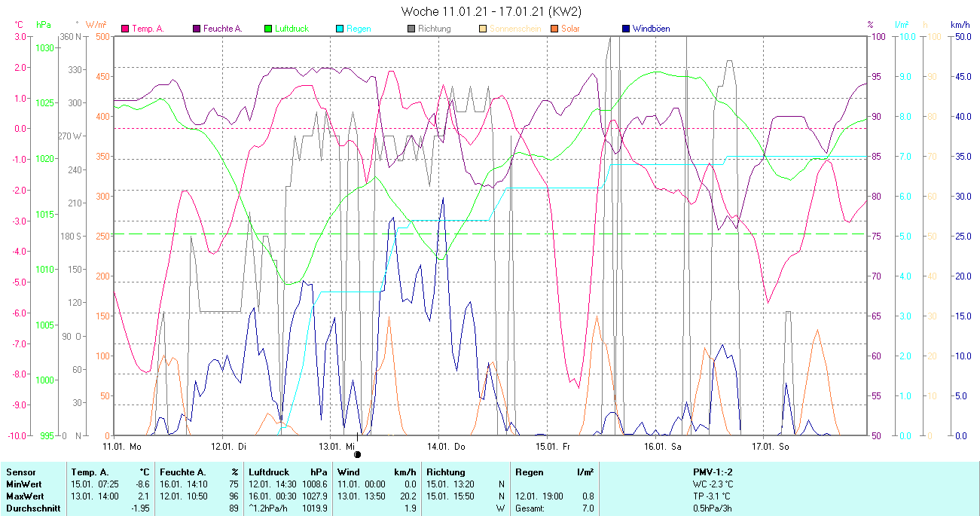Click the "180 S" wind direction axis tick

tap(71, 237)
